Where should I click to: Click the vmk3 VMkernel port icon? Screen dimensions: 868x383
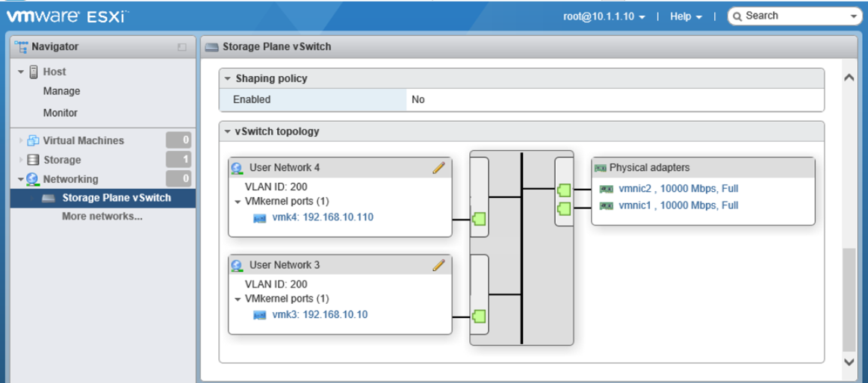pos(260,315)
